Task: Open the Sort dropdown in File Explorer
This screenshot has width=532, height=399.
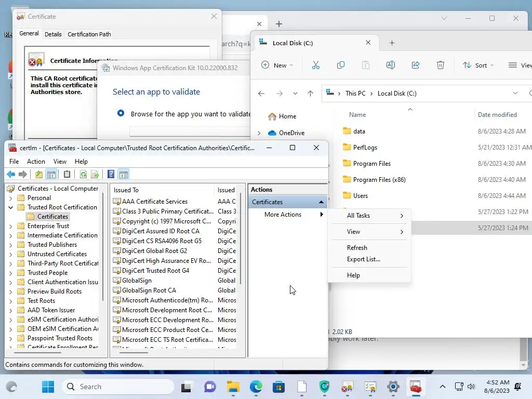Action: [478, 65]
